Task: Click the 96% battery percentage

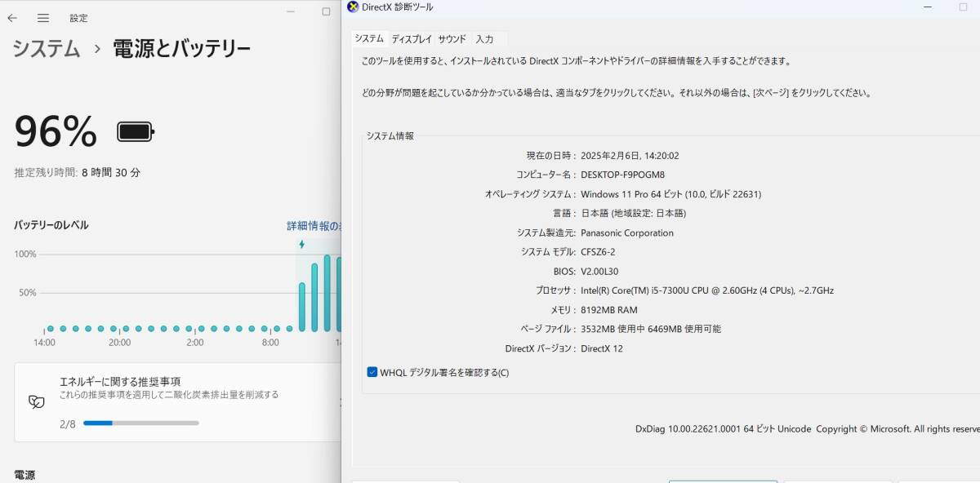Action: 56,131
